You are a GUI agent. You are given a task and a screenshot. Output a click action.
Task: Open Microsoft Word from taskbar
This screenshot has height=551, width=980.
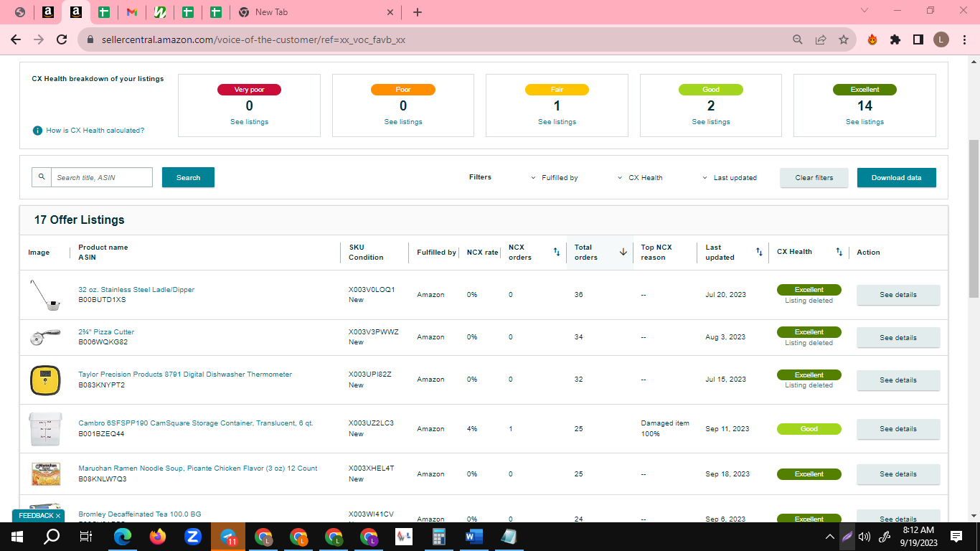click(x=473, y=537)
